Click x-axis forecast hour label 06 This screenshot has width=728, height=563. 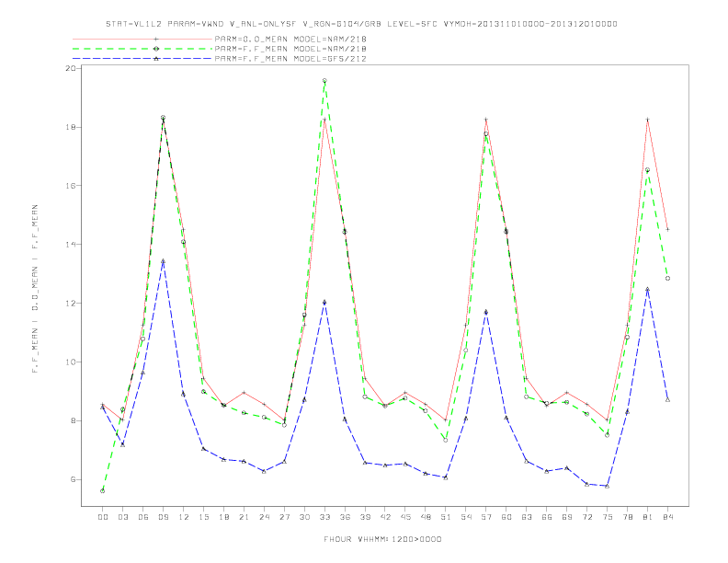tap(143, 517)
